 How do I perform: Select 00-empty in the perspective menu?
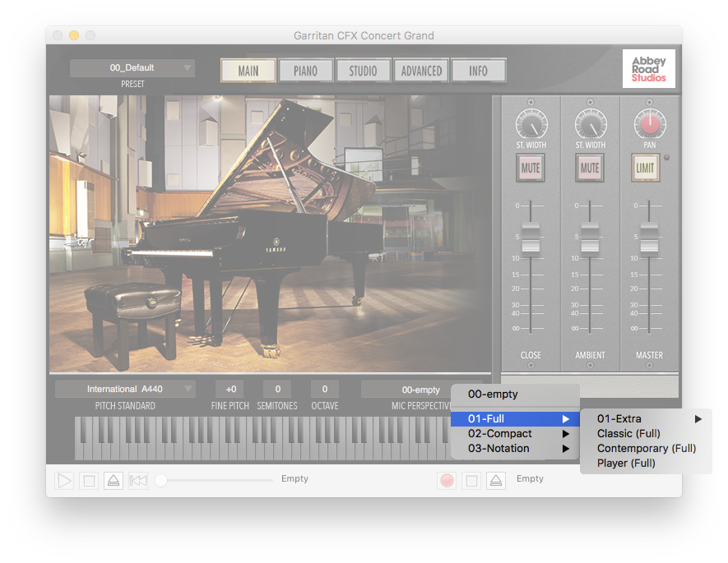click(515, 395)
